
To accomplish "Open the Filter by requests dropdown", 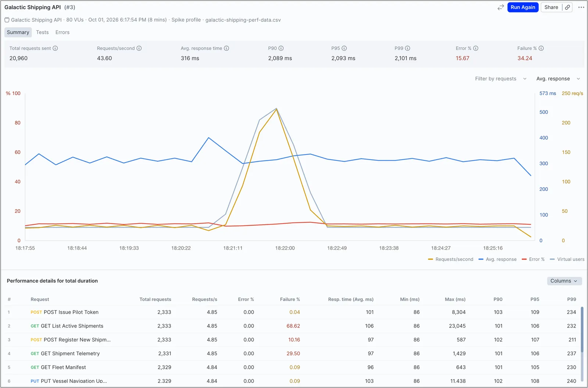I will click(501, 79).
